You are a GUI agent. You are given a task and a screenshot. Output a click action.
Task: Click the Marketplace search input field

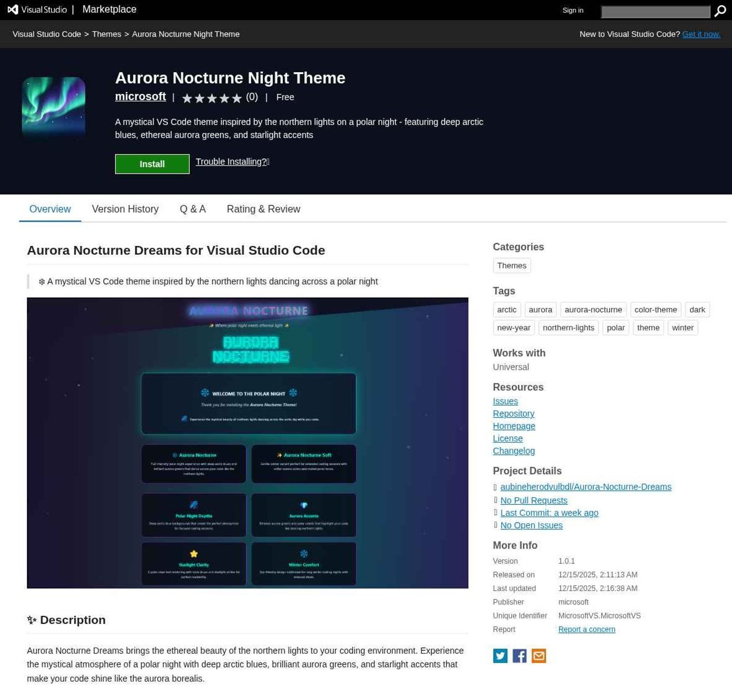pyautogui.click(x=655, y=11)
